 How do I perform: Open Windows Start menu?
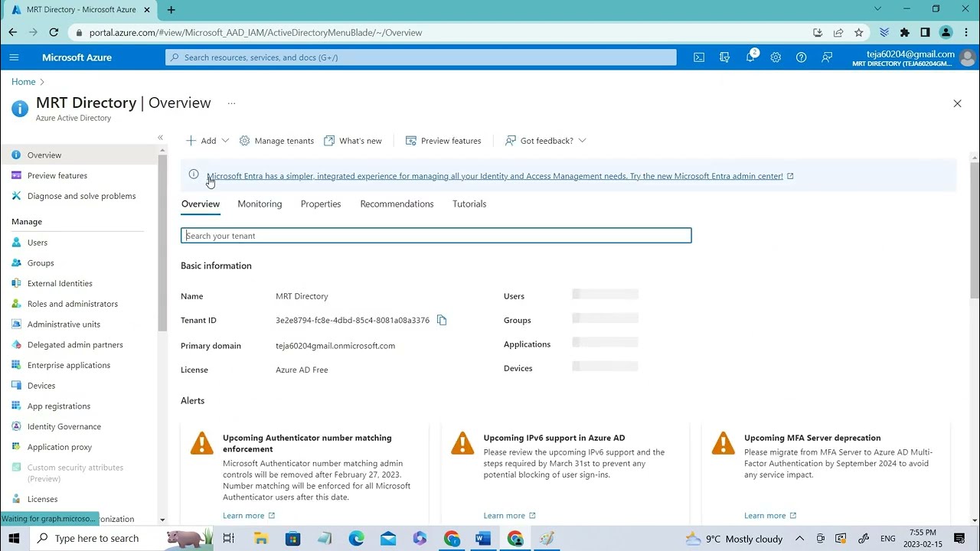tap(14, 538)
